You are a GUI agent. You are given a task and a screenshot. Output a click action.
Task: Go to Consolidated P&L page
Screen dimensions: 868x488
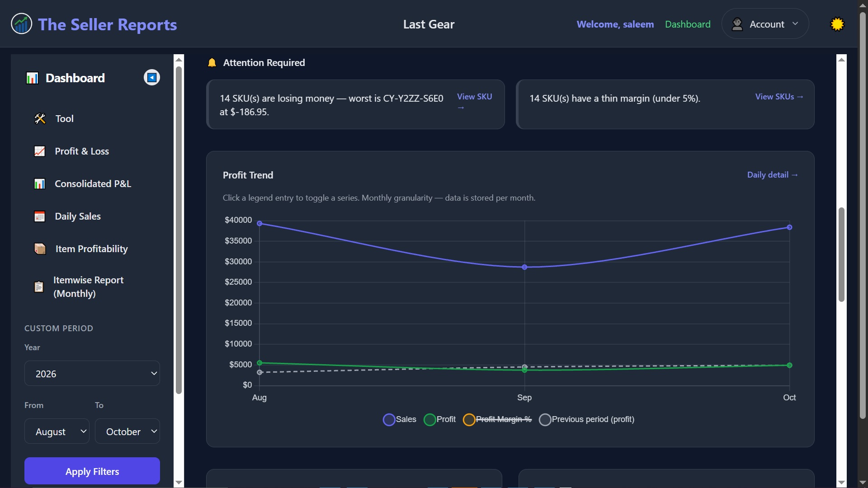point(92,184)
